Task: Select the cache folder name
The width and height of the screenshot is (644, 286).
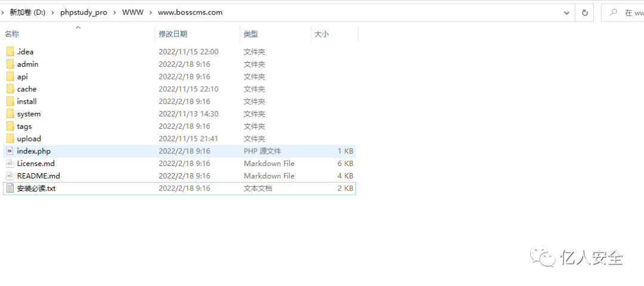Action: [x=27, y=89]
